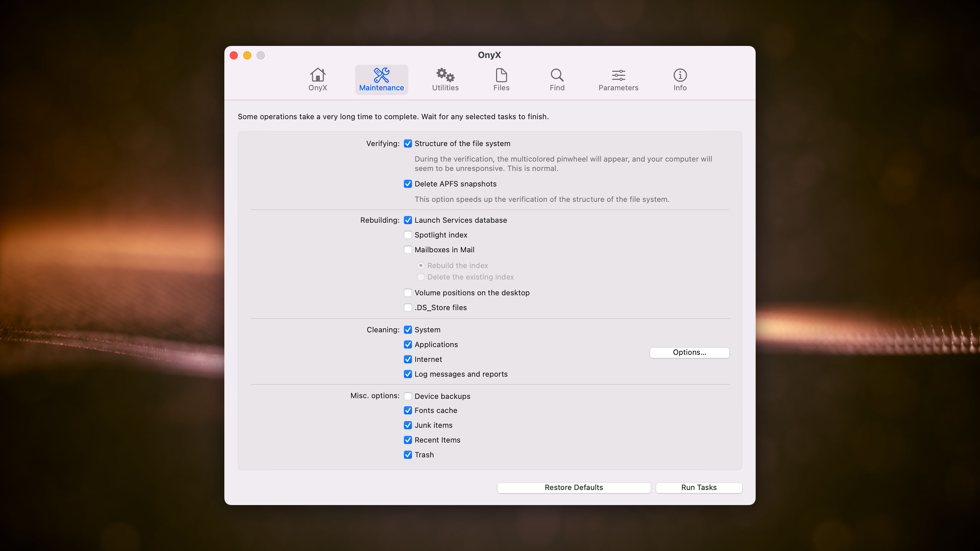Viewport: 980px width, 551px height.
Task: Enable Spotlight index rebuilding
Action: (x=408, y=235)
